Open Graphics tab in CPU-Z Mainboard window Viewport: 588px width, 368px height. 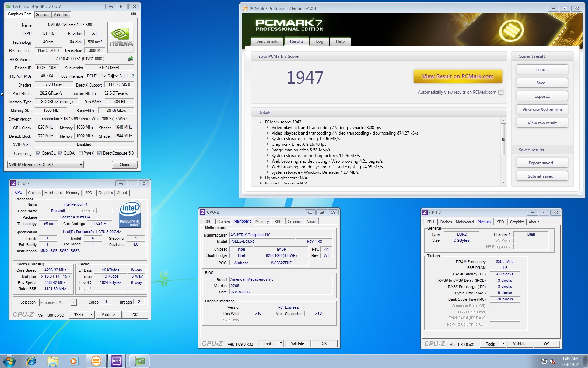coord(295,222)
